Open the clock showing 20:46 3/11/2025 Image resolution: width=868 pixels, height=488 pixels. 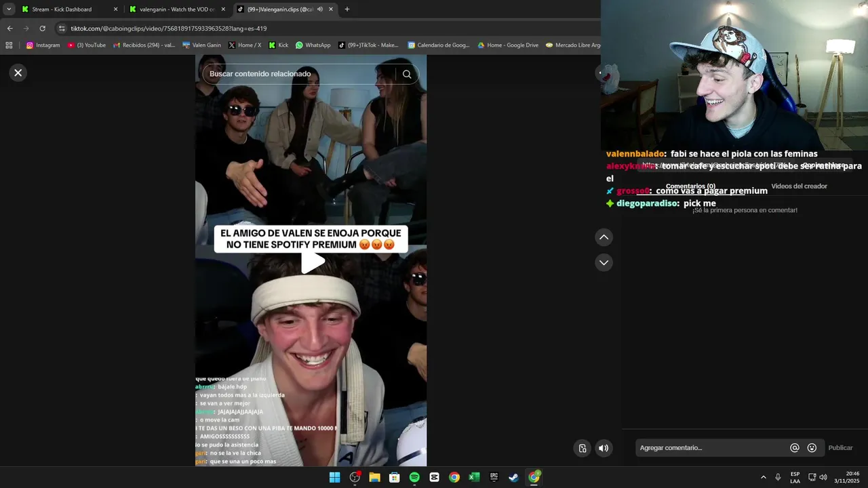[847, 477]
